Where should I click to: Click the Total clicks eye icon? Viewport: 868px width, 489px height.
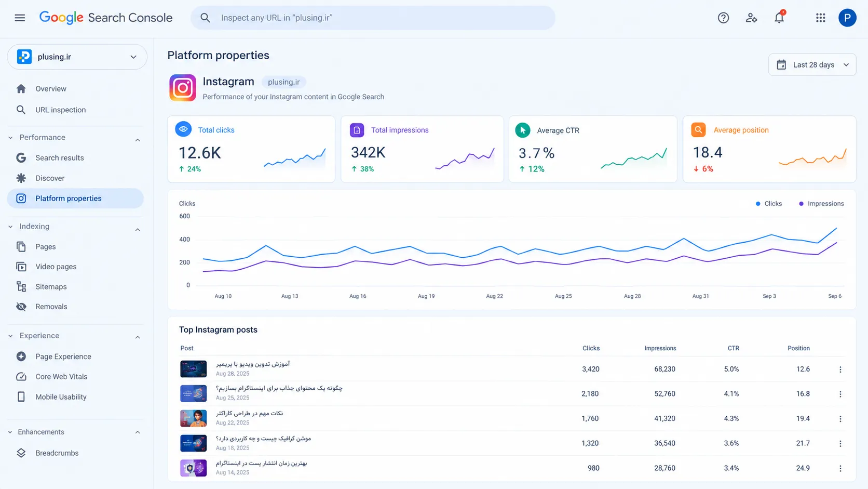[183, 129]
